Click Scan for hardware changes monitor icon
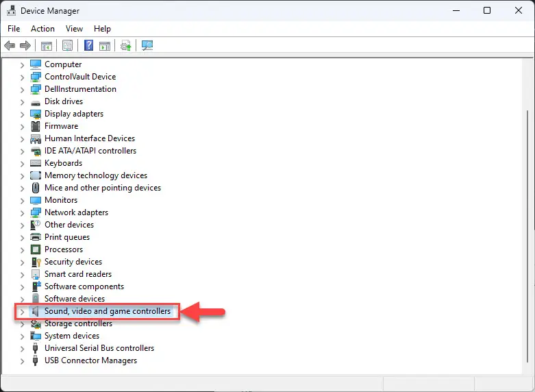This screenshot has width=535, height=392. (147, 45)
